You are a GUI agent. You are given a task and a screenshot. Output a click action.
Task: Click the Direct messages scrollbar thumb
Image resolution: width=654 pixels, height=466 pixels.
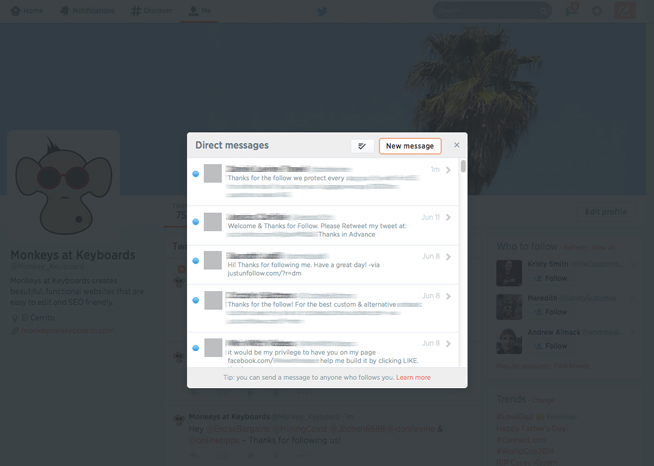pos(463,166)
